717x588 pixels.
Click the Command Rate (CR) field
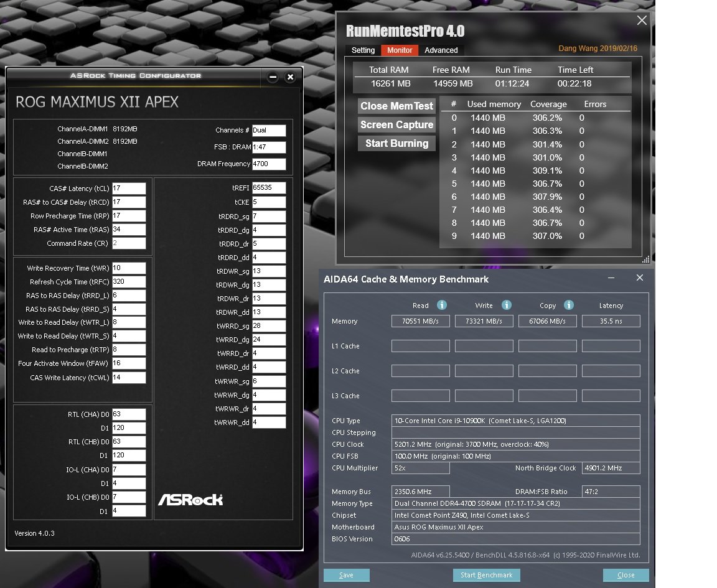pos(129,243)
